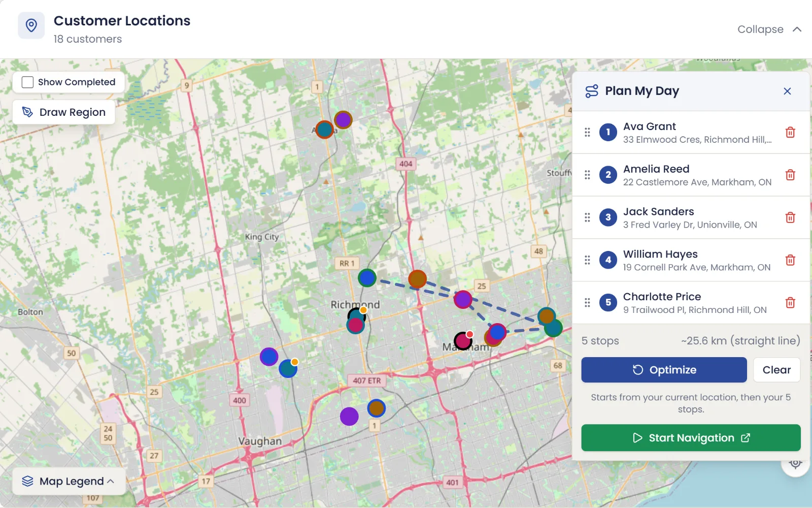Click the route icon in Plan My Day header

click(x=592, y=91)
